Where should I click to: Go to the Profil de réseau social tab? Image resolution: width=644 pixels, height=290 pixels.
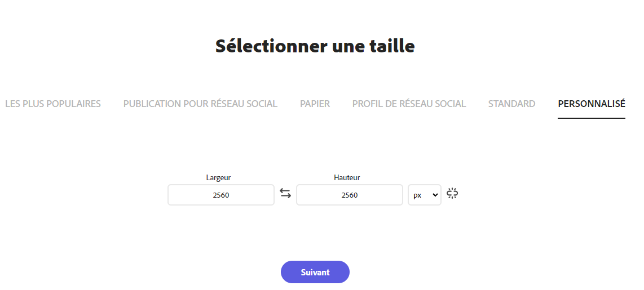coord(409,104)
